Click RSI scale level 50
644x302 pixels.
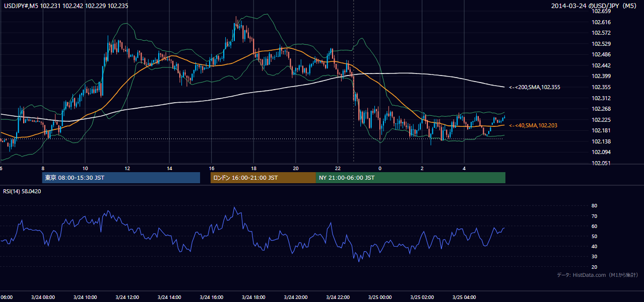(595, 236)
